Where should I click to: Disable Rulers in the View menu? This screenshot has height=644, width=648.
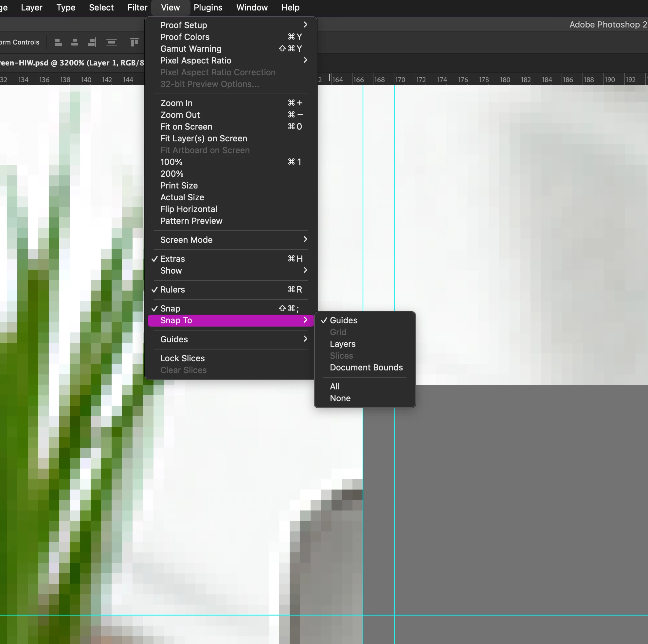pos(173,290)
